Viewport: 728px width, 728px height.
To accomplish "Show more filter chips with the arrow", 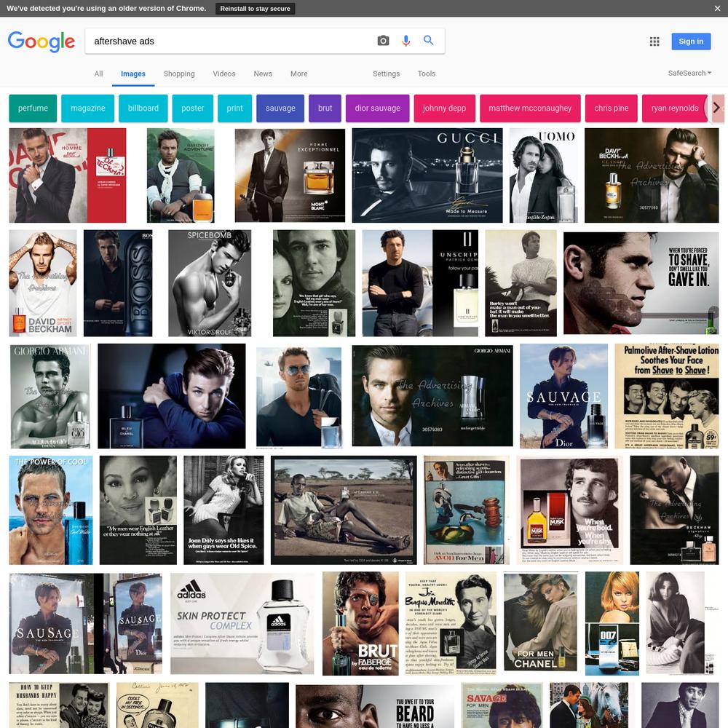I will [x=716, y=108].
